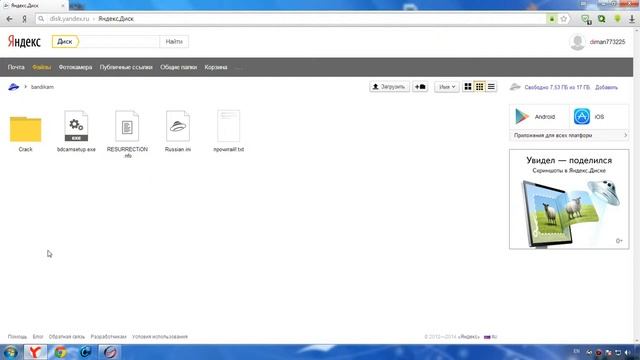The width and height of the screenshot is (640, 360).
Task: Open Обратная связь footer link
Action: (67, 337)
